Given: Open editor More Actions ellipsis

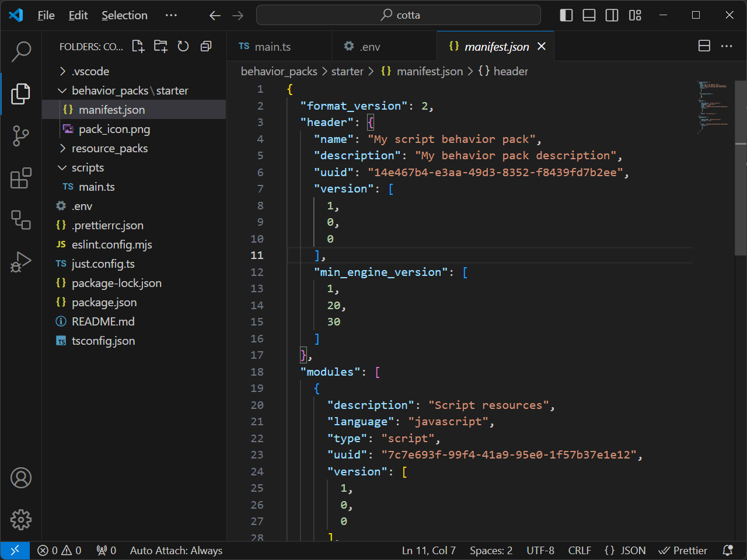Looking at the screenshot, I should (727, 46).
